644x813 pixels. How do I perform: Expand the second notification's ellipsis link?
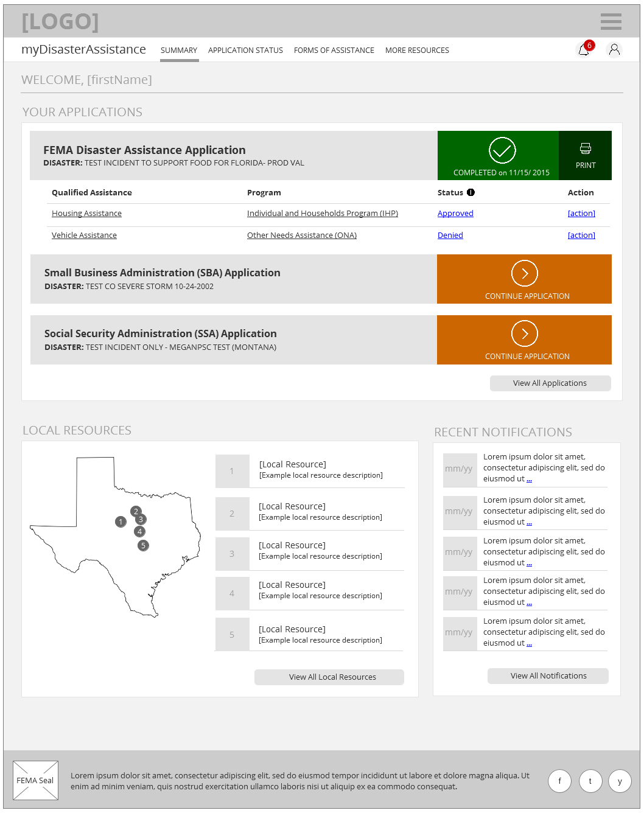tap(529, 523)
